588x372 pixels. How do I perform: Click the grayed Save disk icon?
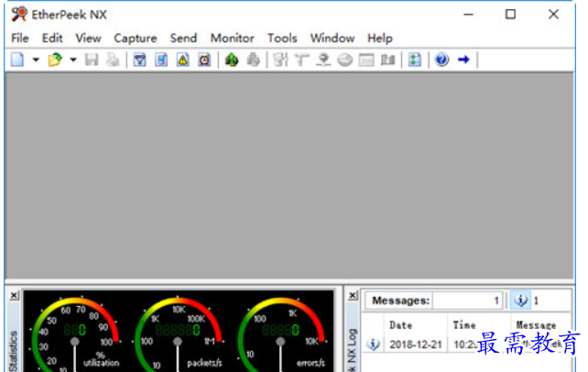(x=92, y=60)
